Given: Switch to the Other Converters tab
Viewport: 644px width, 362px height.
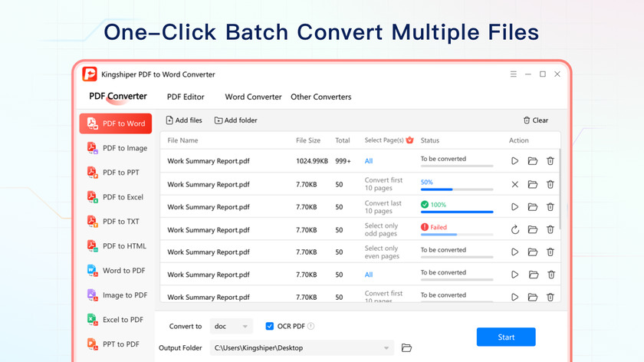Looking at the screenshot, I should click(x=321, y=97).
